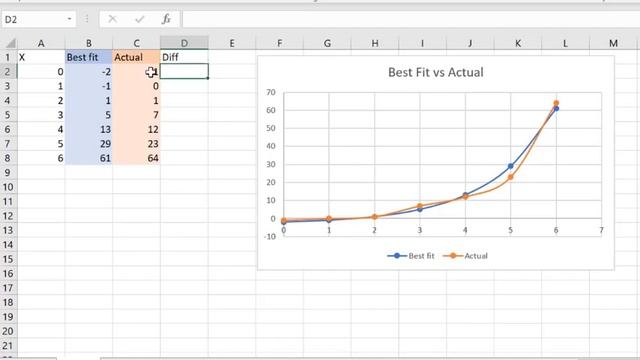640x360 pixels.
Task: Select row 18 header
Action: pyautogui.click(x=8, y=302)
